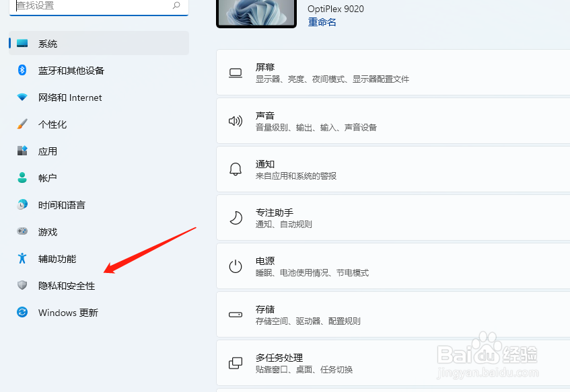
Task: Click the Windows Update refresh icon
Action: (x=22, y=312)
